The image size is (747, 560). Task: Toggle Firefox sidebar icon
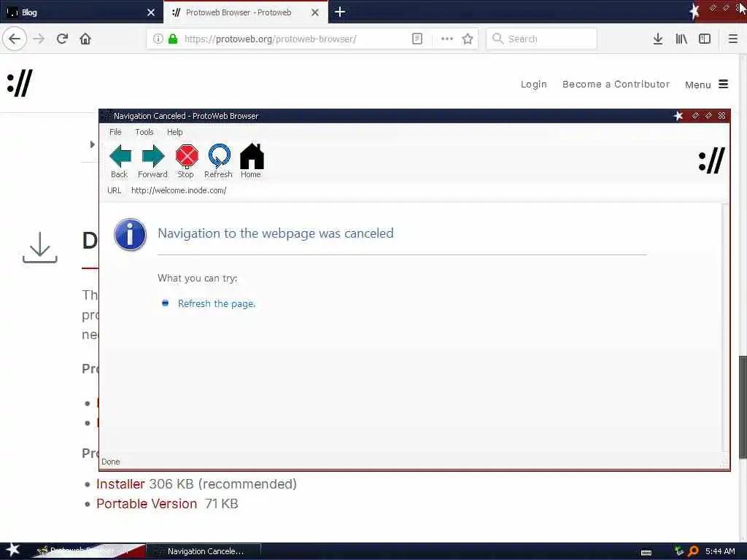tap(705, 39)
